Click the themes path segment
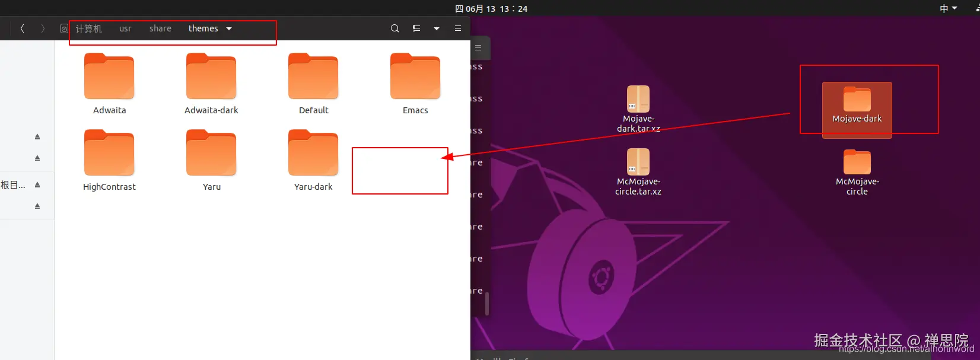The image size is (980, 360). point(203,28)
